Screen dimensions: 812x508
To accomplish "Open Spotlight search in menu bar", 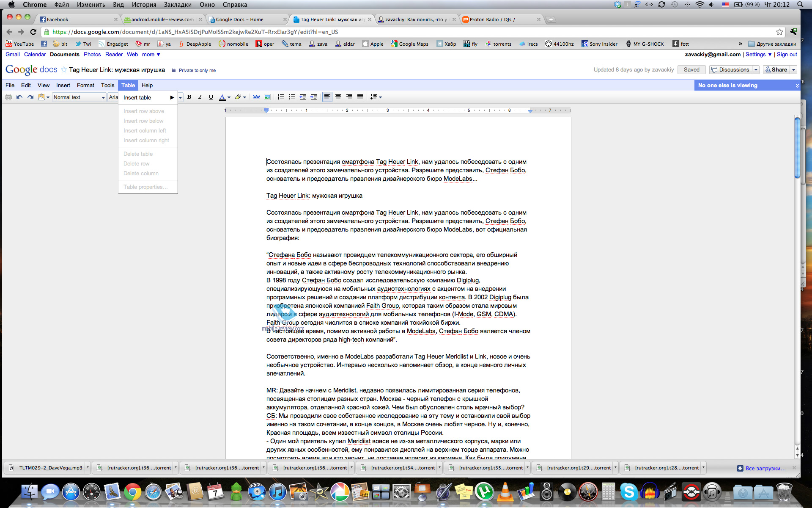I will coord(800,5).
